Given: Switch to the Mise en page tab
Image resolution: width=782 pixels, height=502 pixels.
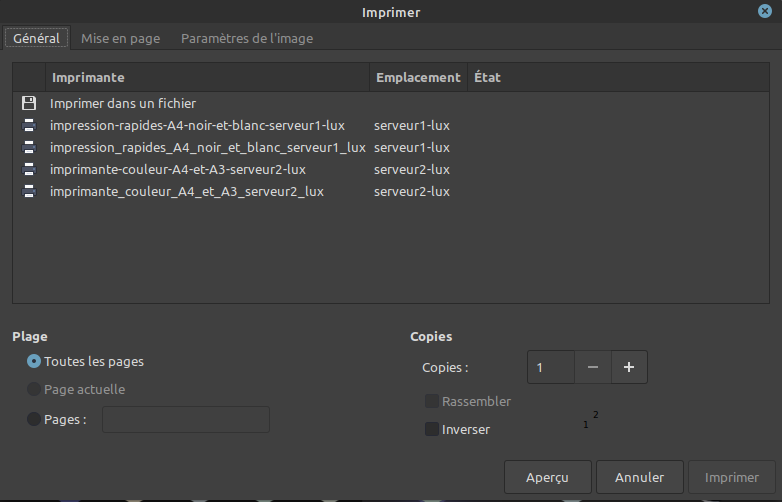Looking at the screenshot, I should tap(120, 38).
